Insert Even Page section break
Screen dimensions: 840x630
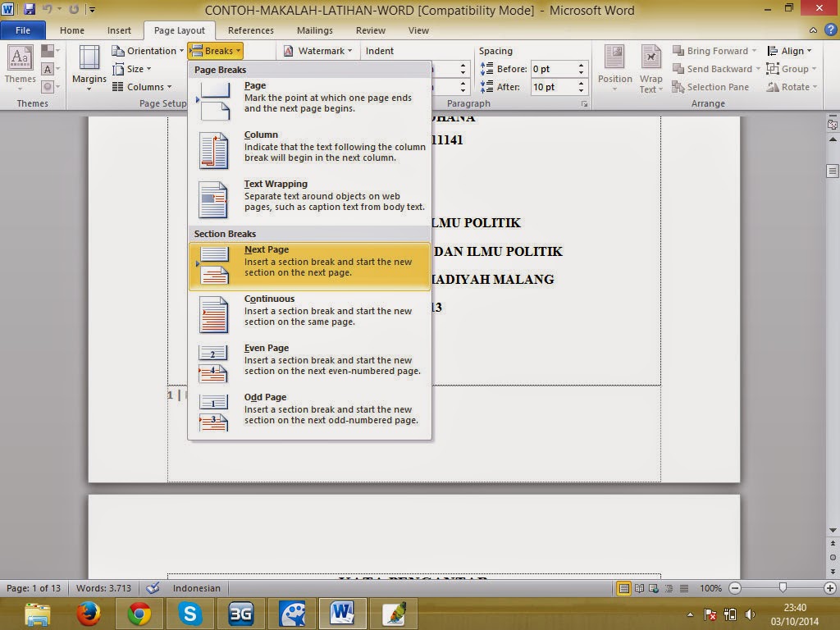coord(309,364)
